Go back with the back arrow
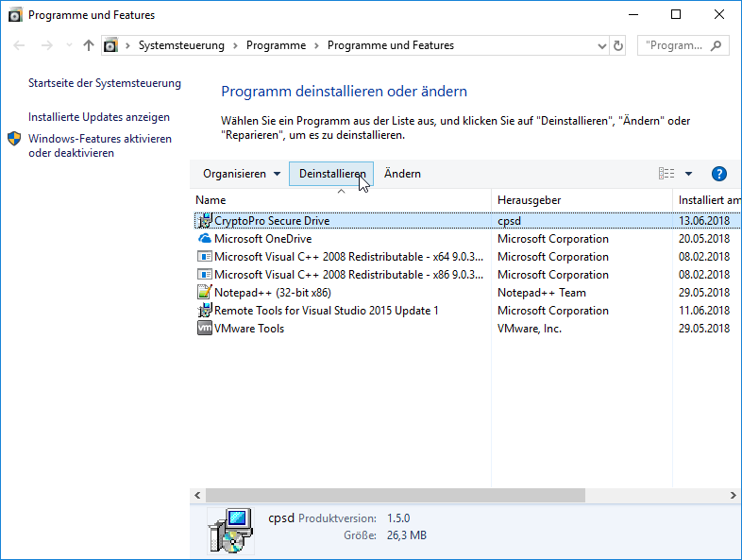 [x=19, y=45]
